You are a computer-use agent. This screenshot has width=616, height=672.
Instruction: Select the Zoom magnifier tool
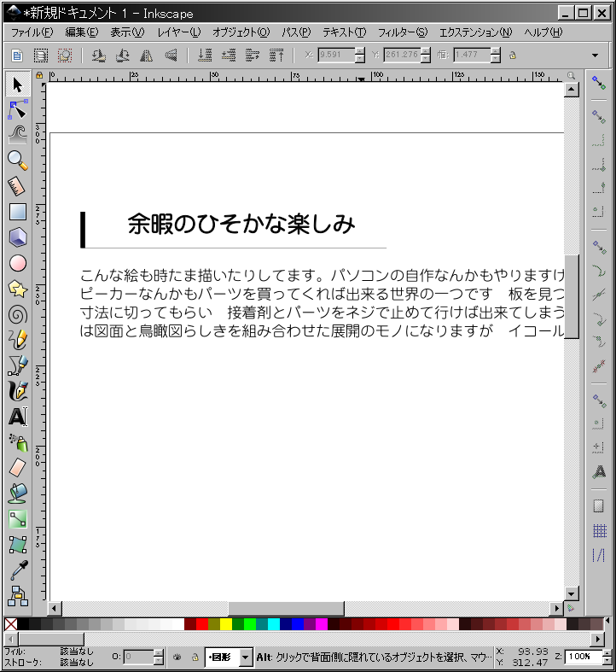coord(18,161)
